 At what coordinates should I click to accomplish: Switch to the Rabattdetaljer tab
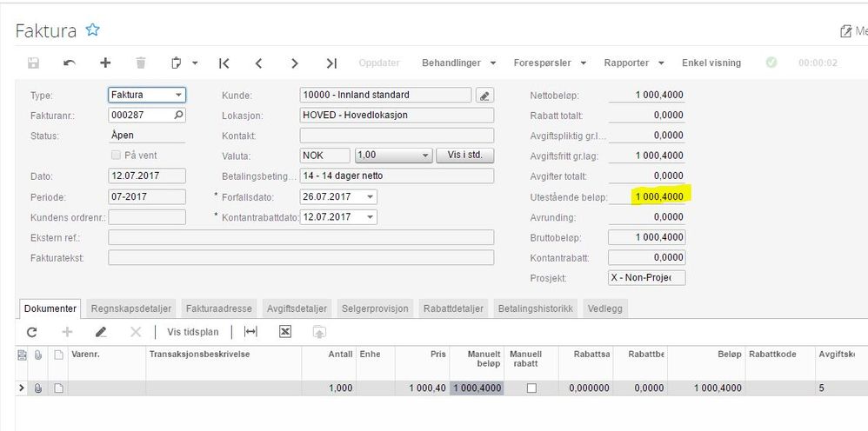click(453, 308)
